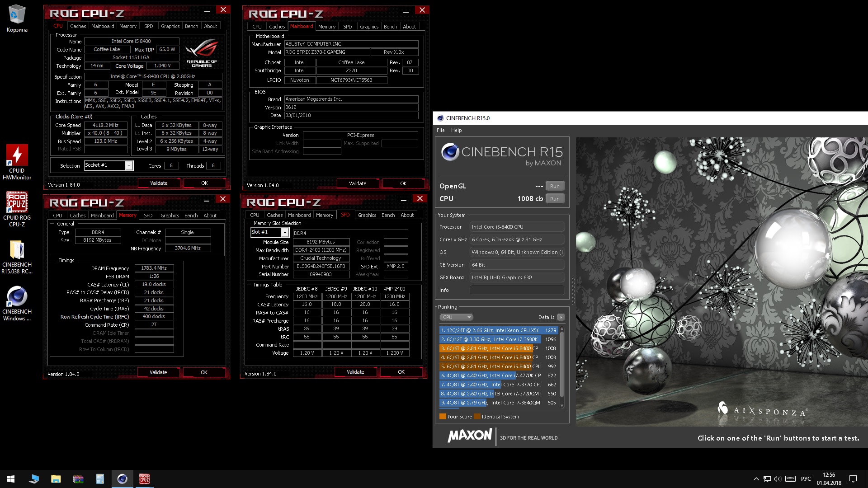This screenshot has width=868, height=488.
Task: Switch to About tab in SPD window
Action: (x=407, y=215)
